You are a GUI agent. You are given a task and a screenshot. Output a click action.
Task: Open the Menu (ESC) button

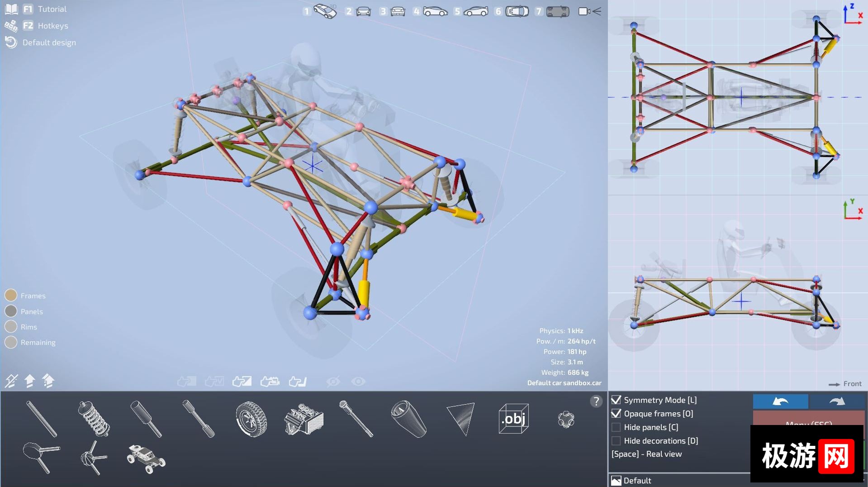pyautogui.click(x=809, y=418)
